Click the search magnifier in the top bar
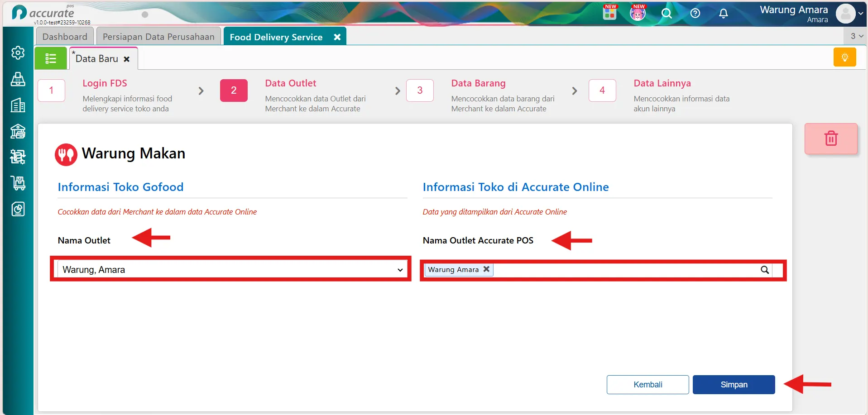The height and width of the screenshot is (415, 868). click(x=667, y=14)
